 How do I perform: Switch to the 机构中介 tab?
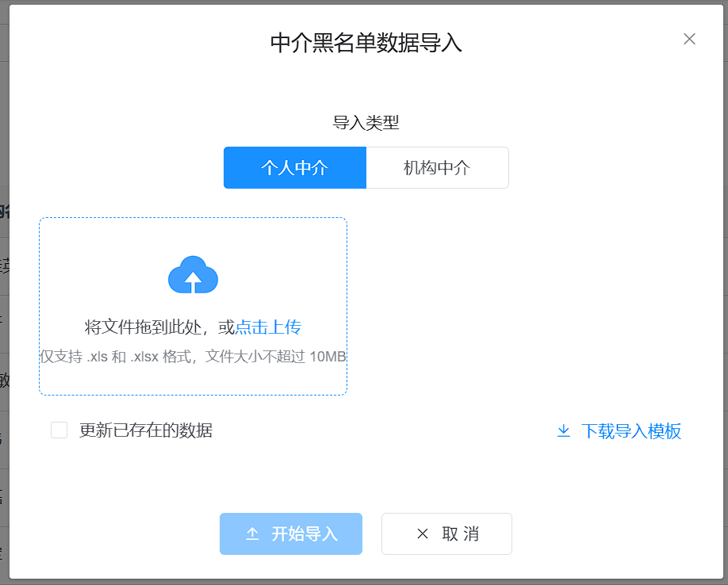(x=437, y=168)
